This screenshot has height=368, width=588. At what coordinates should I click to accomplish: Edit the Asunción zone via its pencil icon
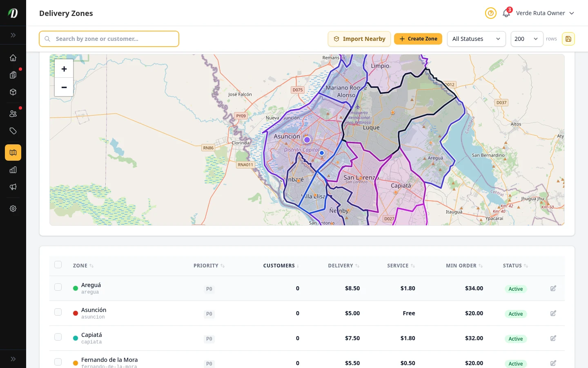pyautogui.click(x=553, y=313)
